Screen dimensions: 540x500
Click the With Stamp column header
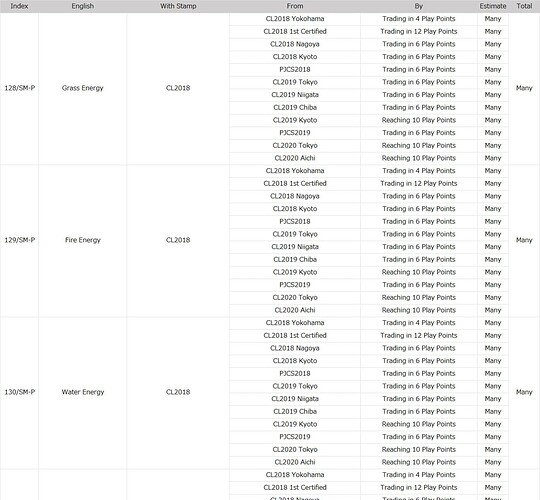pos(178,6)
